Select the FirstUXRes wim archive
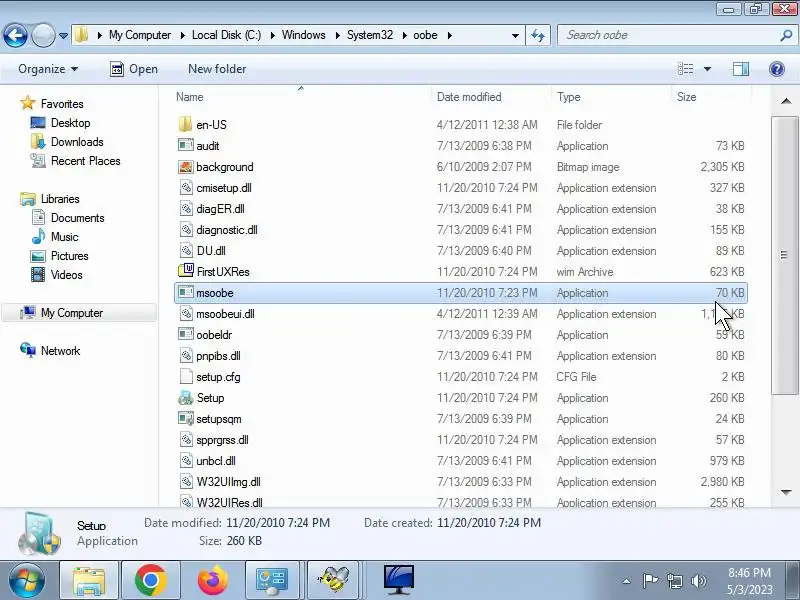Viewport: 800px width, 600px height. point(461,272)
